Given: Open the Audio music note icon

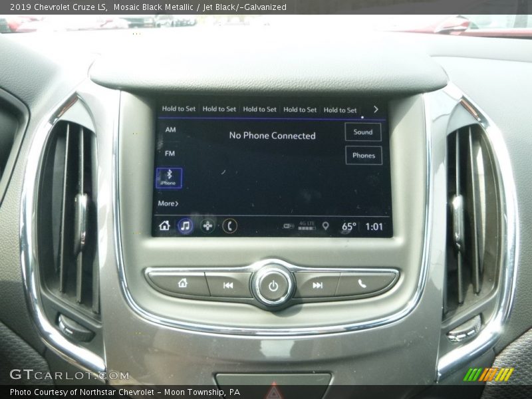Looking at the screenshot, I should pos(186,225).
